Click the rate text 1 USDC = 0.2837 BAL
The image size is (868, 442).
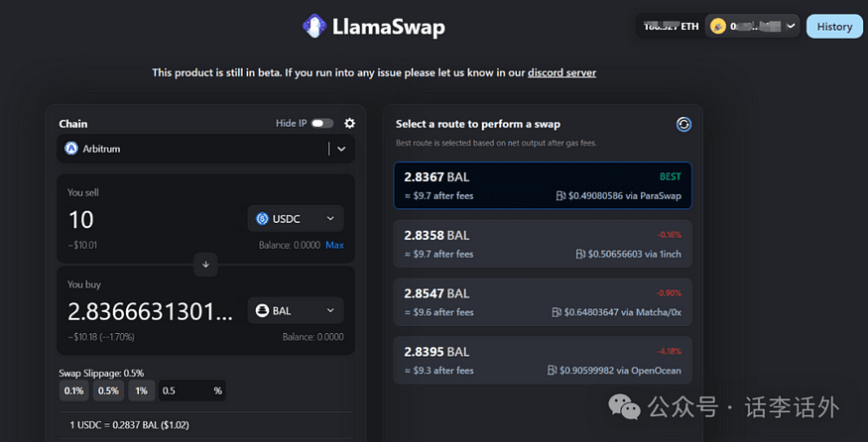pos(131,425)
